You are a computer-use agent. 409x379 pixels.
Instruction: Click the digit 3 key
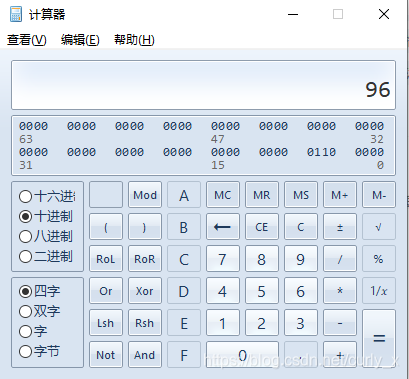[x=301, y=323]
